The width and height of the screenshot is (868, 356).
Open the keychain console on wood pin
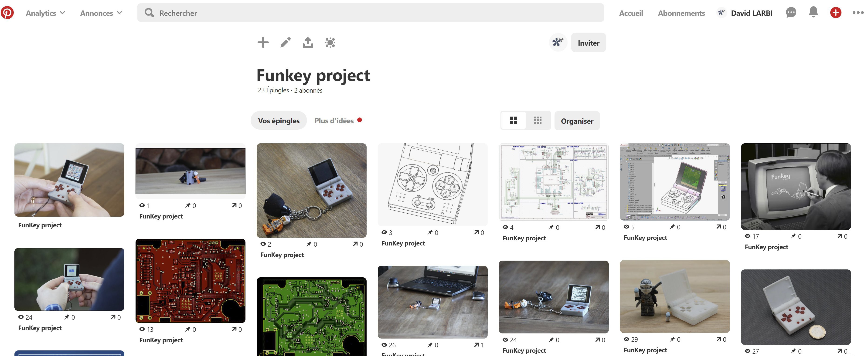coord(311,191)
